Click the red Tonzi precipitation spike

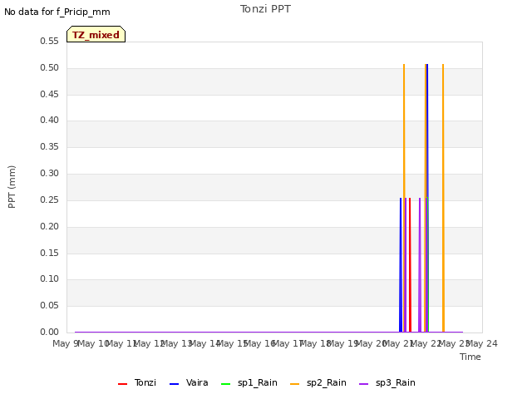point(410,265)
